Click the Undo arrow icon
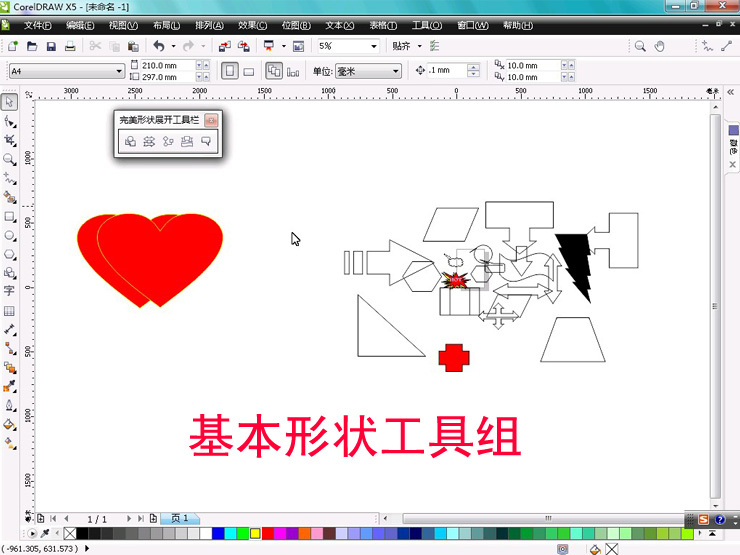The height and width of the screenshot is (555, 740). pos(159,46)
